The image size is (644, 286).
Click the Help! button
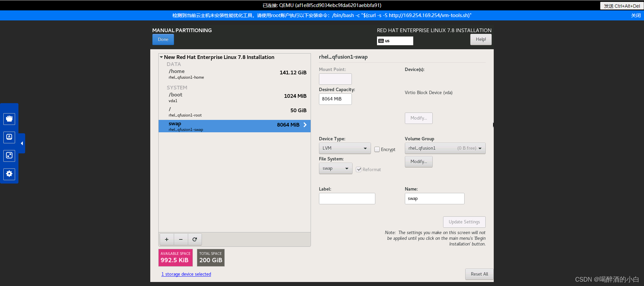coord(481,40)
